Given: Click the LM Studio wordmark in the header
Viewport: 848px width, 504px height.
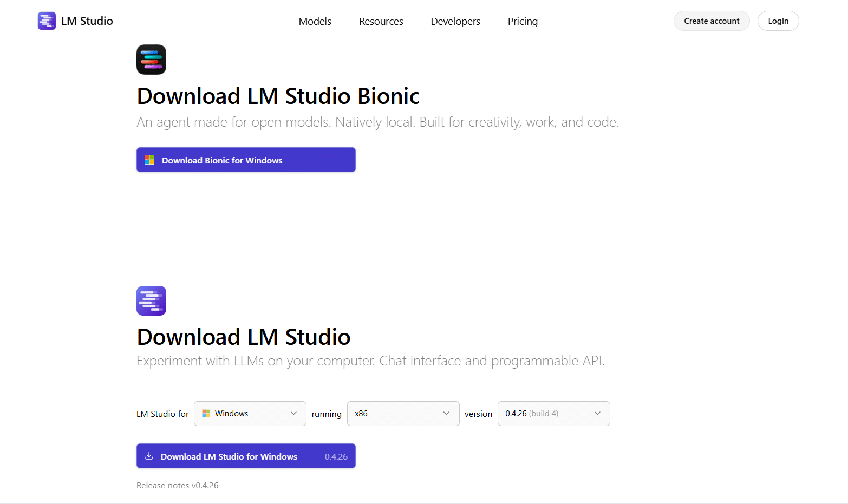Looking at the screenshot, I should click(87, 21).
